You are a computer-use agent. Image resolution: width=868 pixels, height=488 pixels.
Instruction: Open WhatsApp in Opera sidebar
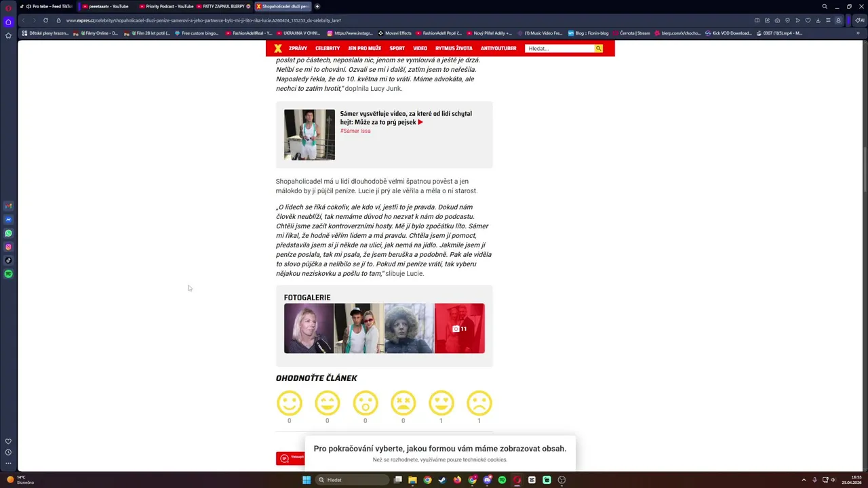point(8,233)
